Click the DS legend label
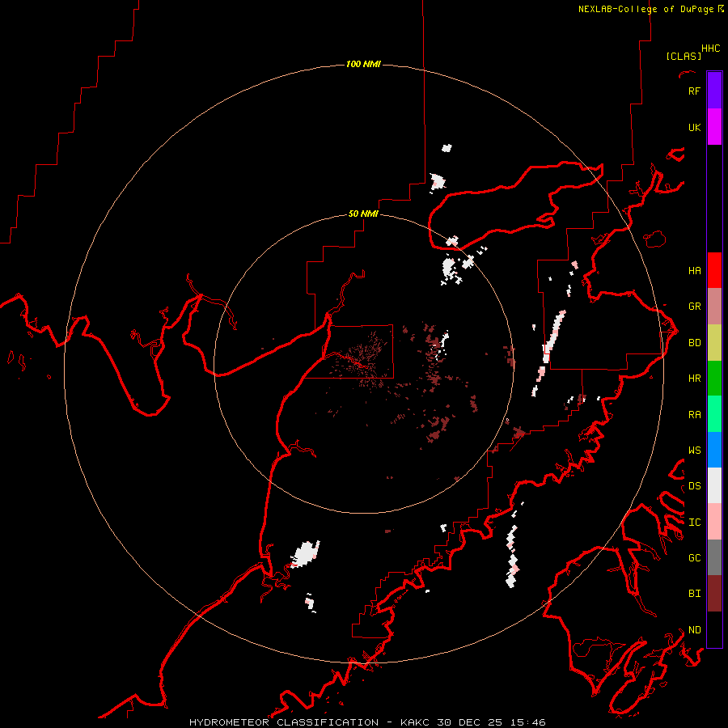 click(x=694, y=486)
